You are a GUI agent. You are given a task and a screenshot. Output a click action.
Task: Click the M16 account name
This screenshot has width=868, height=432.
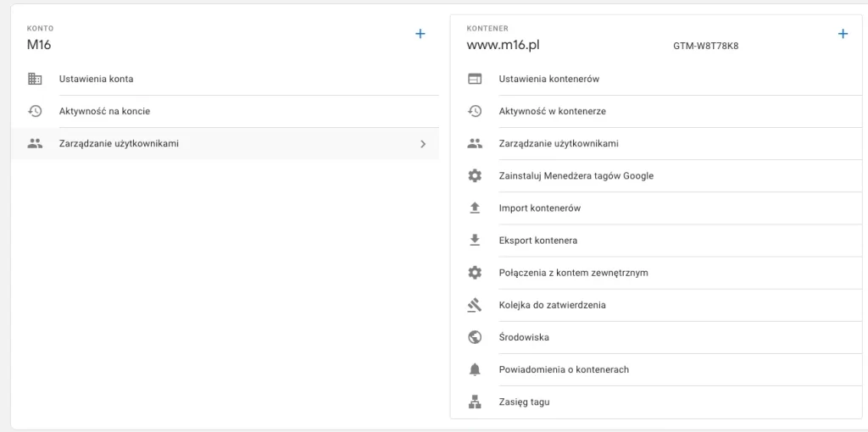[x=39, y=46]
